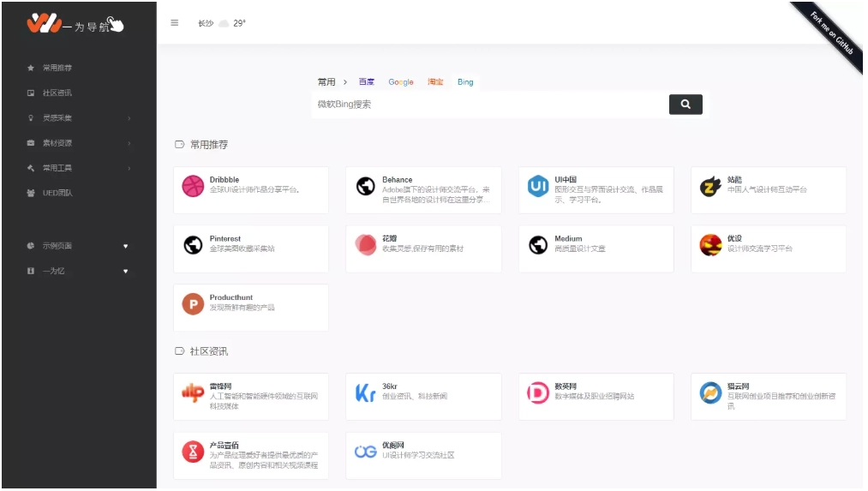868x491 pixels.
Task: Click the UED团队 group icon
Action: point(31,193)
